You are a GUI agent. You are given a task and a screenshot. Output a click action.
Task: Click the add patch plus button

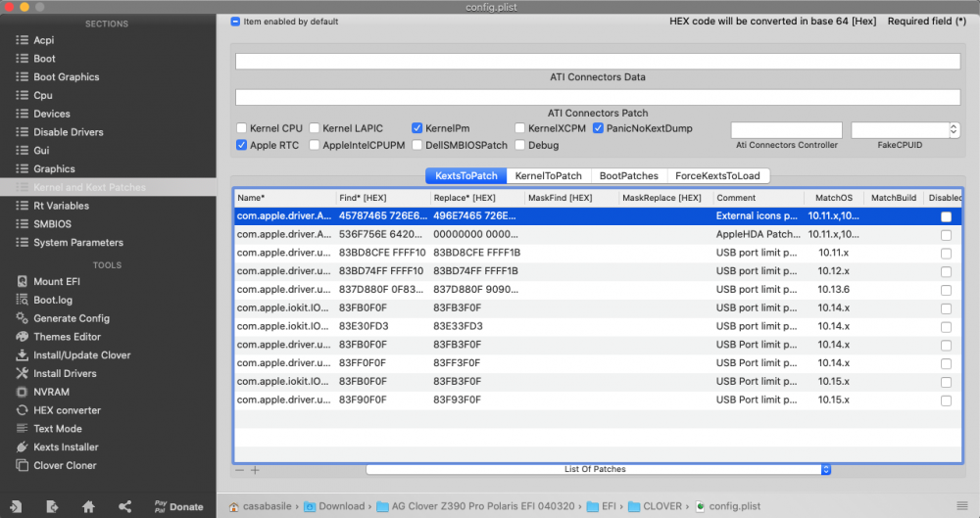click(255, 470)
